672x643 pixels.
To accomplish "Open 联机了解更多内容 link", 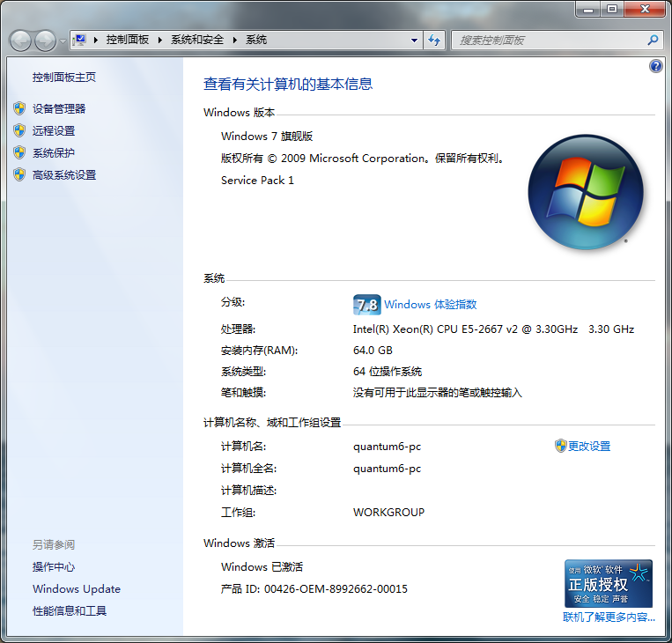I will (609, 617).
